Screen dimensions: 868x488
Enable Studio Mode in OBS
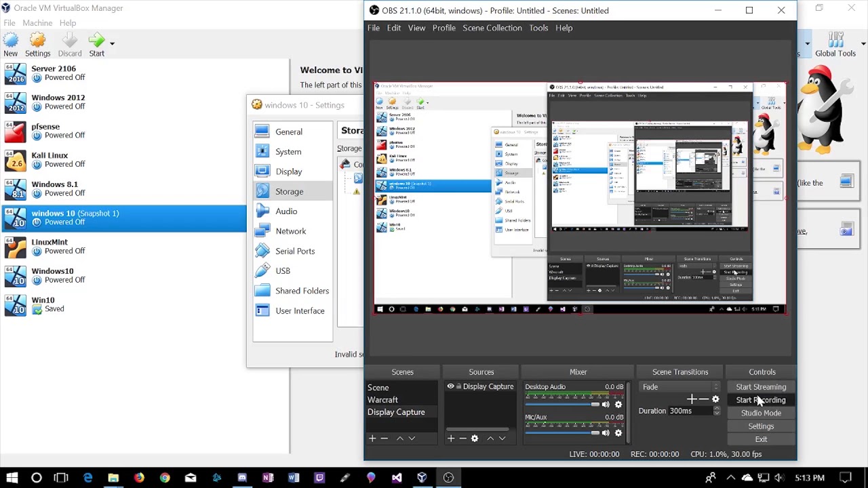[761, 413]
